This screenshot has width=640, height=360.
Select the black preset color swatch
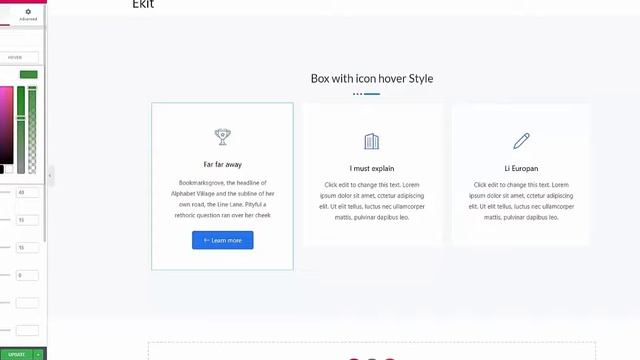pyautogui.click(x=2, y=169)
